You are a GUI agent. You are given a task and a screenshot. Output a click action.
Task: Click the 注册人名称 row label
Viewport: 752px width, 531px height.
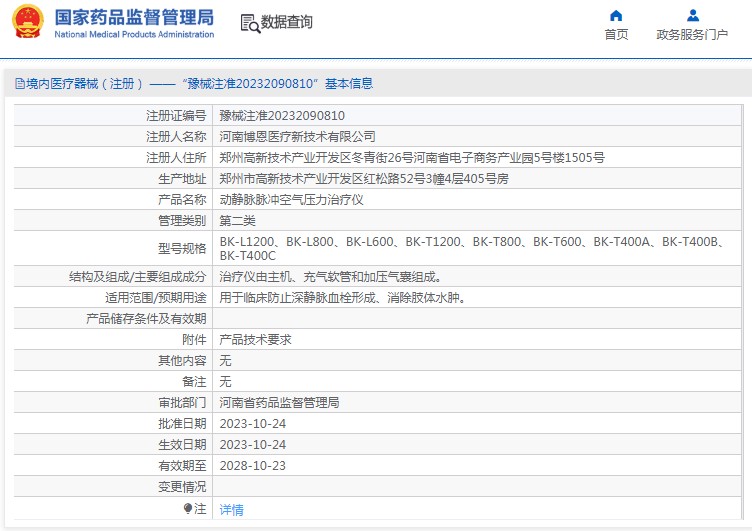[176, 137]
